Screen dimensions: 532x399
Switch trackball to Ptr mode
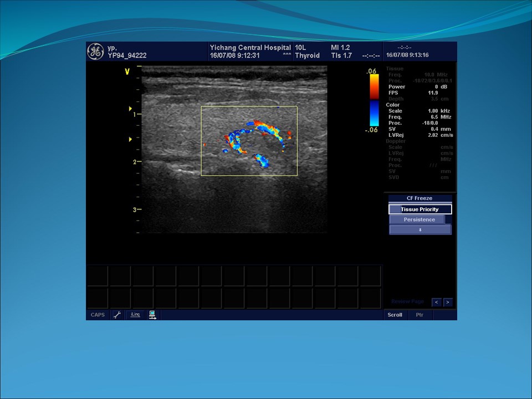420,315
